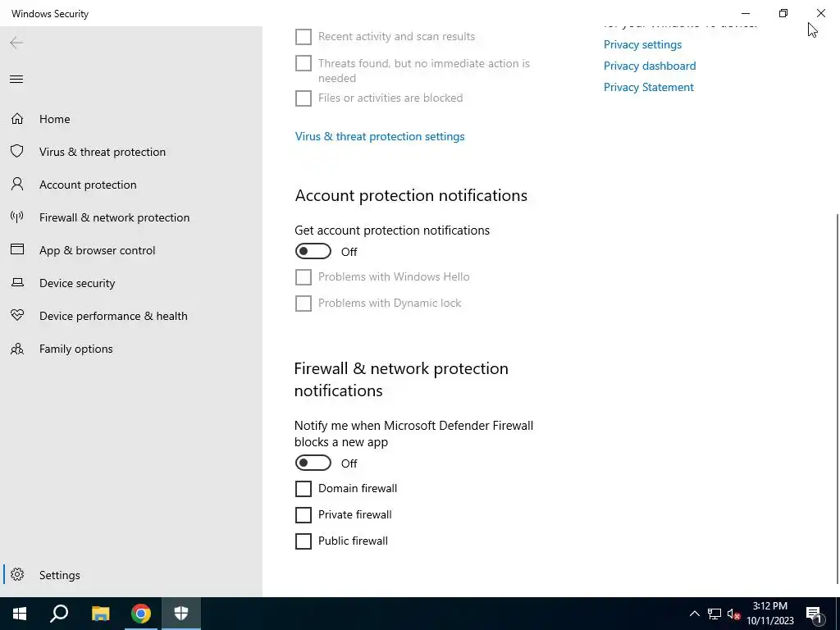
Task: Open taskbar search magnifier
Action: (59, 614)
